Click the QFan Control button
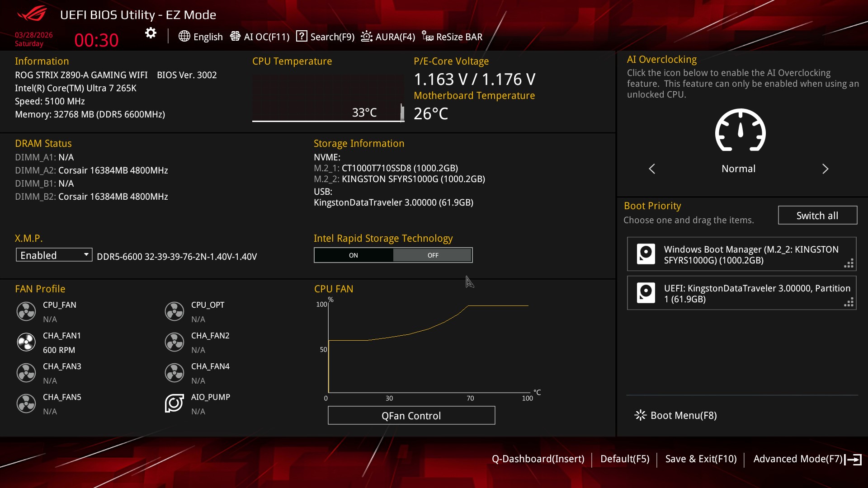 [411, 416]
